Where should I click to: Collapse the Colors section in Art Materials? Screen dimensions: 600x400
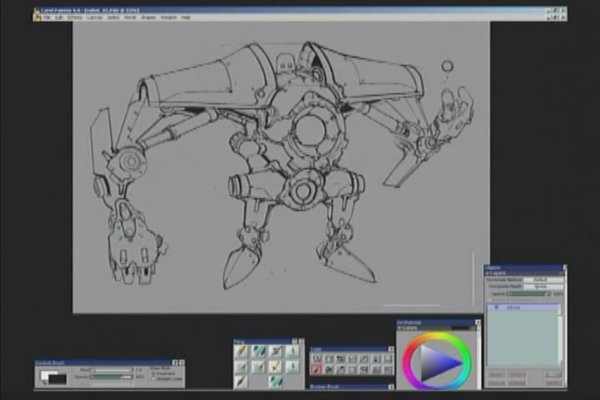[402, 328]
